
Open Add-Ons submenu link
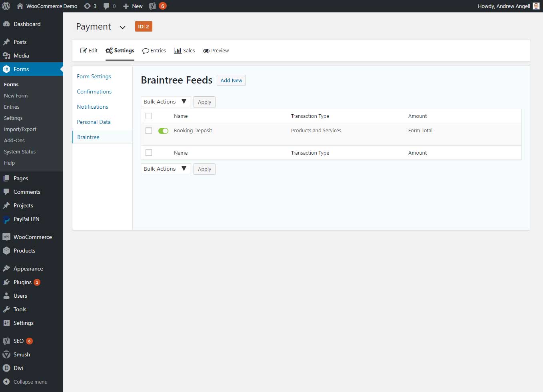point(14,141)
